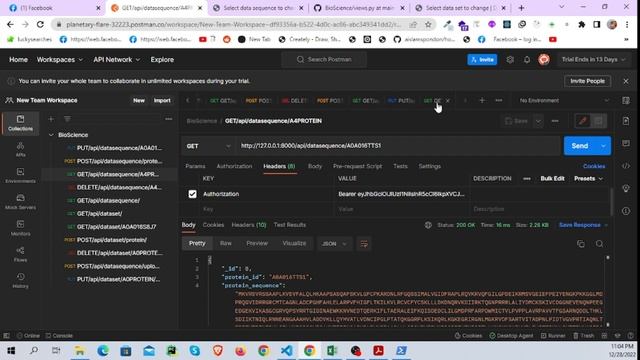Copy the response body with copy icon

pos(581,244)
